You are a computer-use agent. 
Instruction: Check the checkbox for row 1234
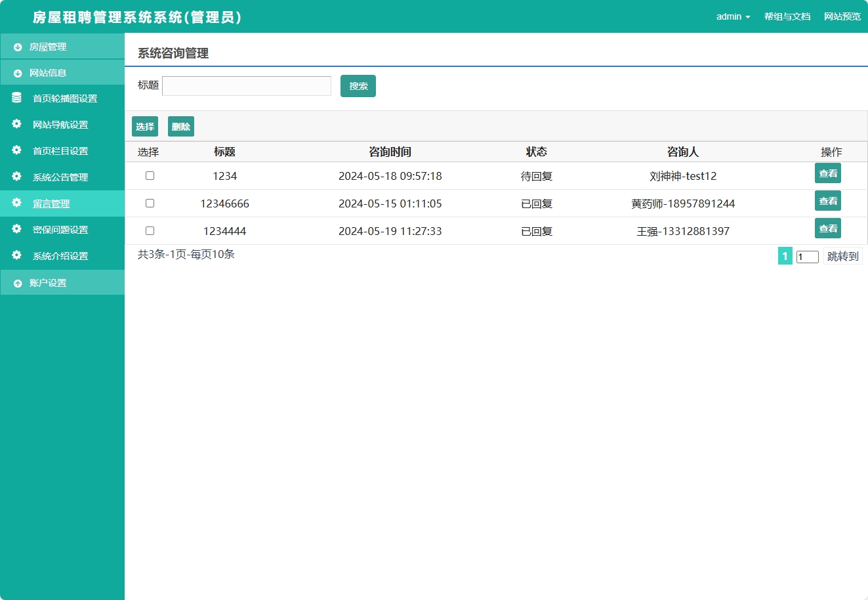[150, 175]
